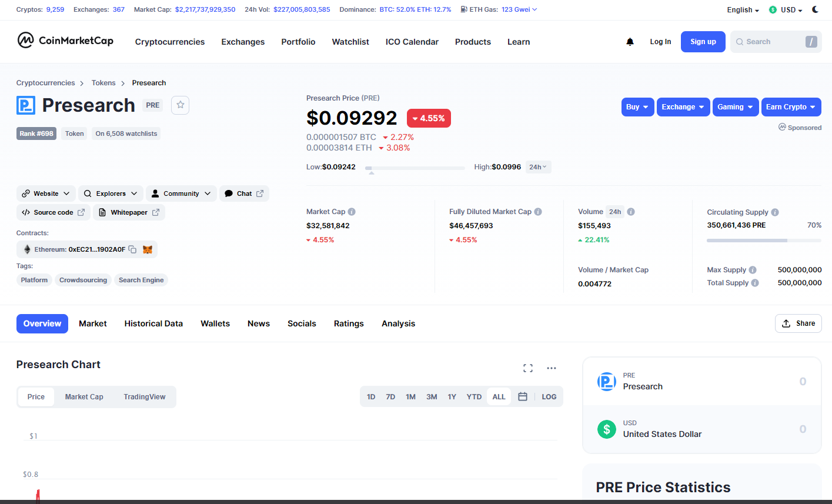Screen dimensions: 832x504
Task: Copy the Ethereum contract address
Action: pos(132,249)
